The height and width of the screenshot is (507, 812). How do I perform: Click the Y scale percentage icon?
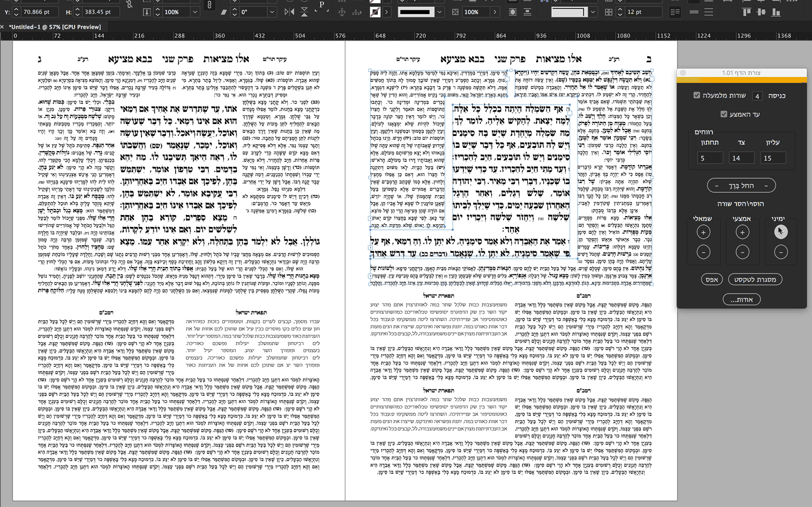(147, 12)
